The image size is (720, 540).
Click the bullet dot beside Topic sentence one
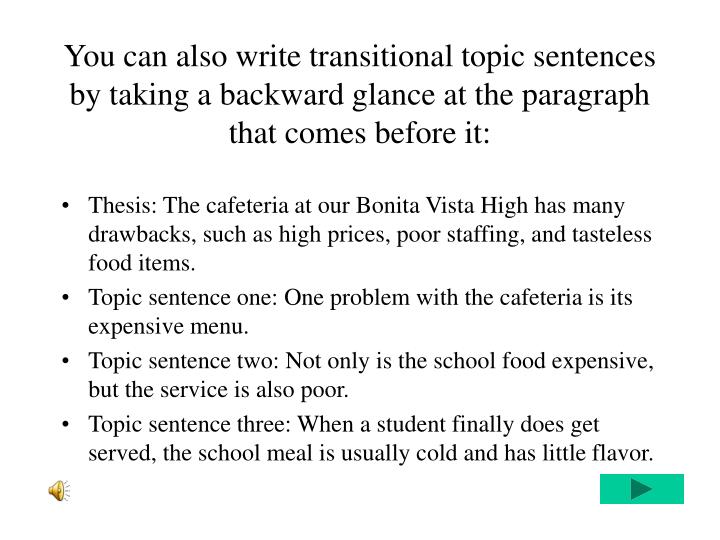tap(66, 298)
